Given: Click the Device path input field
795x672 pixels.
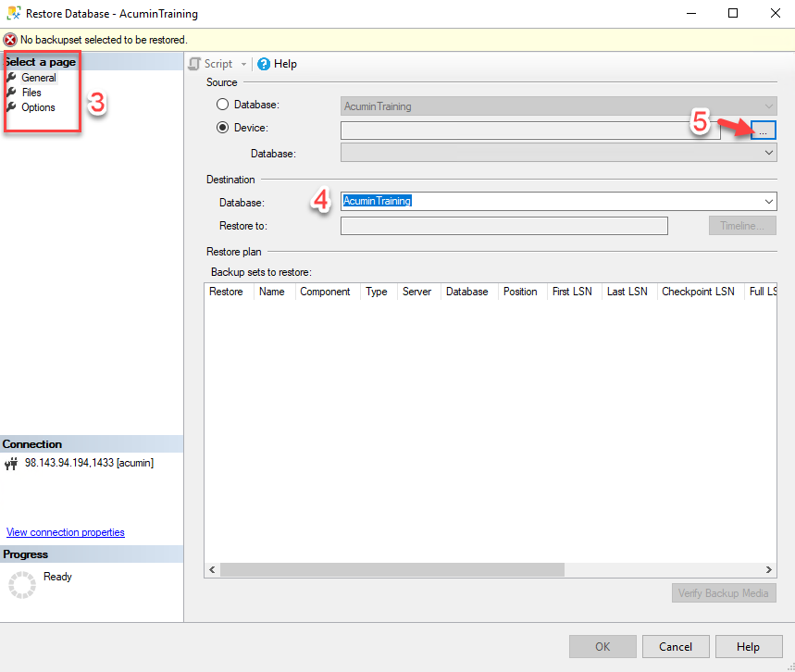Looking at the screenshot, I should (530, 131).
